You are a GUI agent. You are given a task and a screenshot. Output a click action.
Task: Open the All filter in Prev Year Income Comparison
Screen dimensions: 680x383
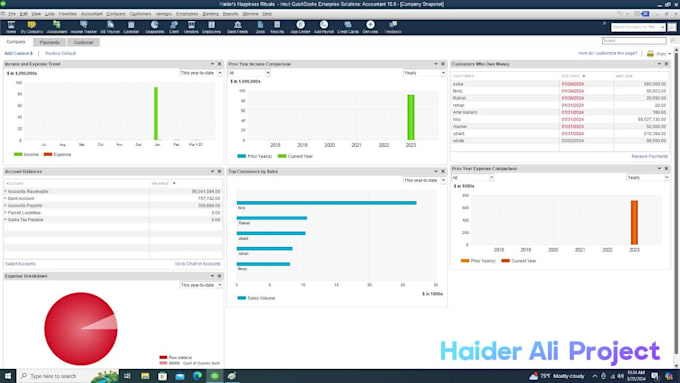click(249, 73)
